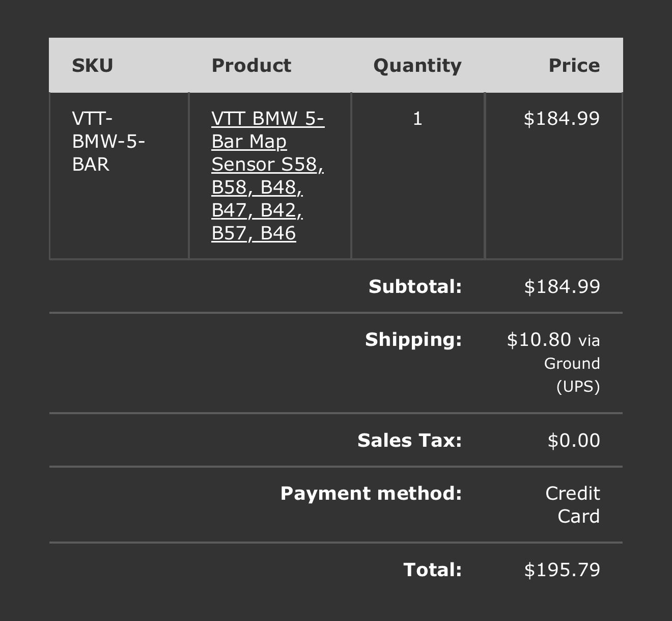Click the quantity value 1
The width and height of the screenshot is (672, 621).
tap(417, 119)
